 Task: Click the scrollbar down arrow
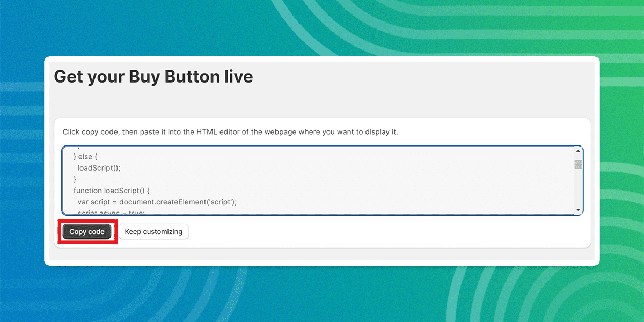tap(577, 209)
